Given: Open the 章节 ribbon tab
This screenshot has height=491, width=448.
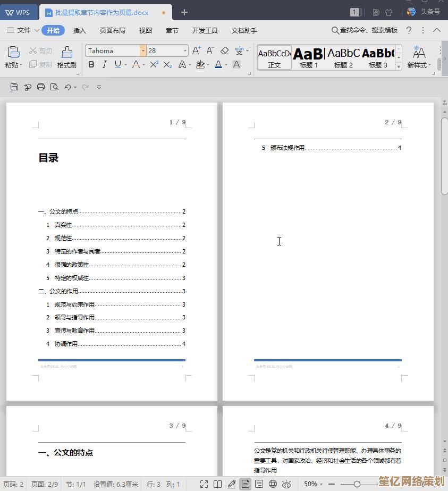Looking at the screenshot, I should pyautogui.click(x=172, y=30).
